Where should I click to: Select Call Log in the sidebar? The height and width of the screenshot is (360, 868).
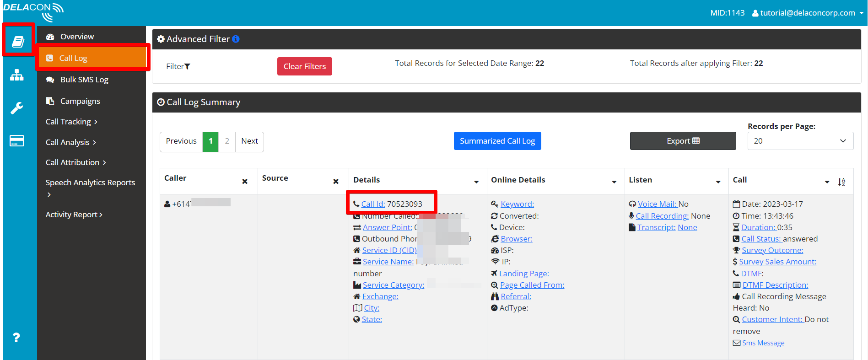pyautogui.click(x=92, y=58)
